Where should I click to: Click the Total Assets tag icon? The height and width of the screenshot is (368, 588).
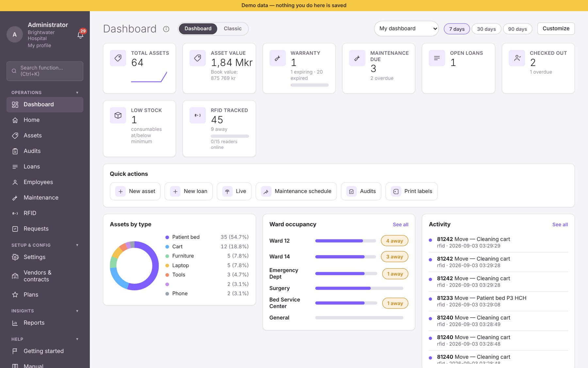[118, 58]
